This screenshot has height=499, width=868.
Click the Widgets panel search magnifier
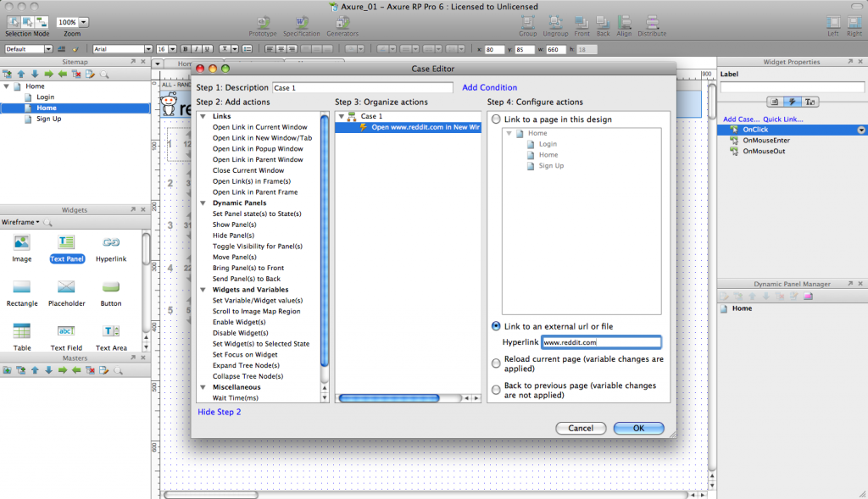(x=47, y=223)
